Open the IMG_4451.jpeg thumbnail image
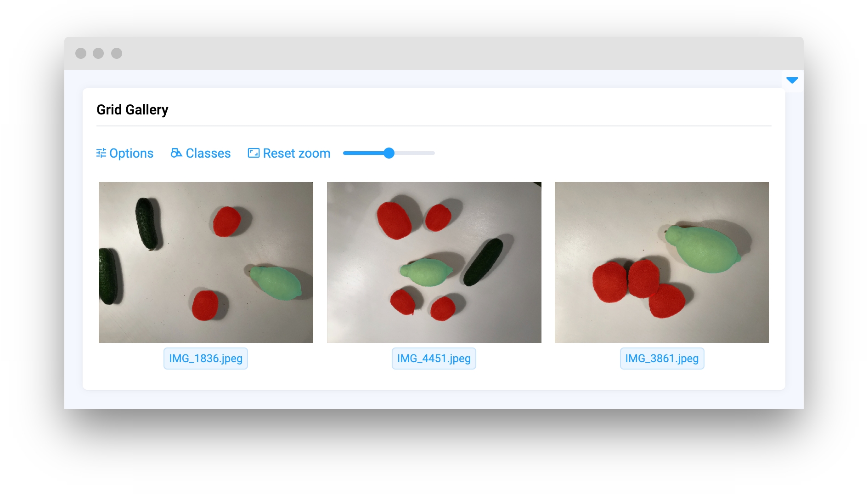This screenshot has height=501, width=868. 434,262
